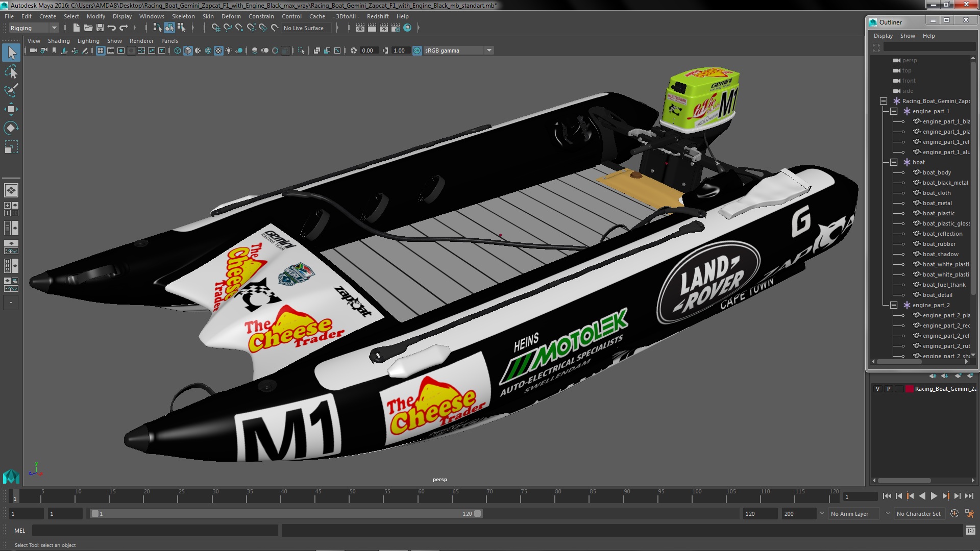This screenshot has height=551, width=980.
Task: Click the red layer color swatch
Action: coord(909,389)
